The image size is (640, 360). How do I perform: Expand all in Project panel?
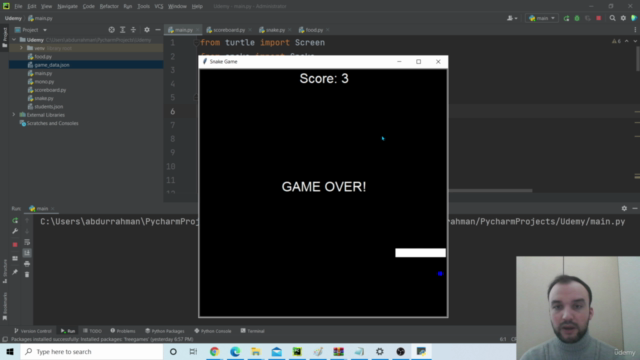[x=122, y=30]
